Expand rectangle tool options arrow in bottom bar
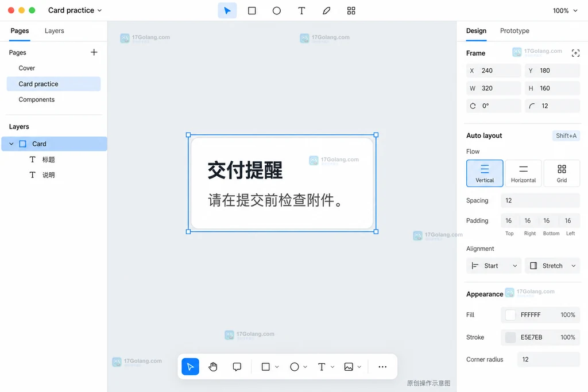Viewport: 588px width, 392px height. click(277, 367)
